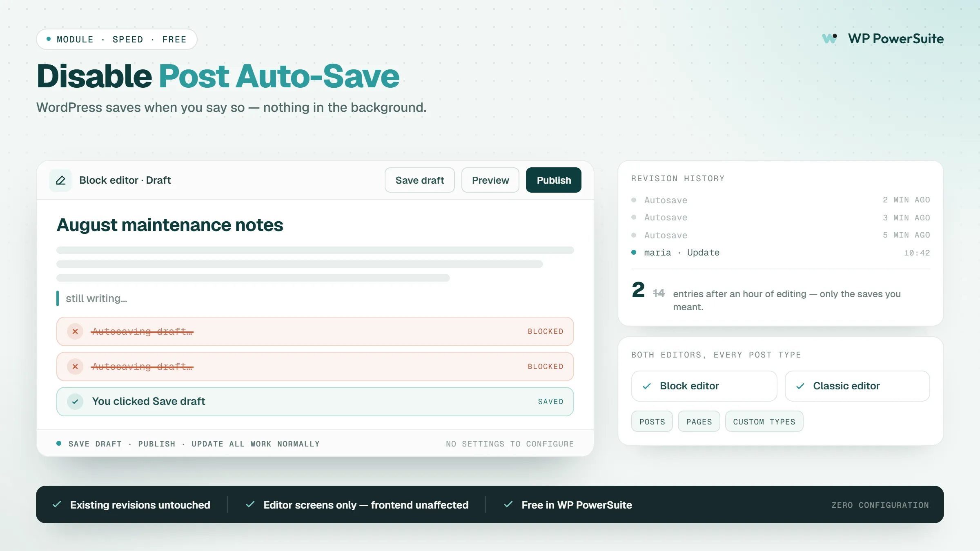This screenshot has height=551, width=980.
Task: Click the 3 MIN AGO timestamp
Action: point(906,218)
